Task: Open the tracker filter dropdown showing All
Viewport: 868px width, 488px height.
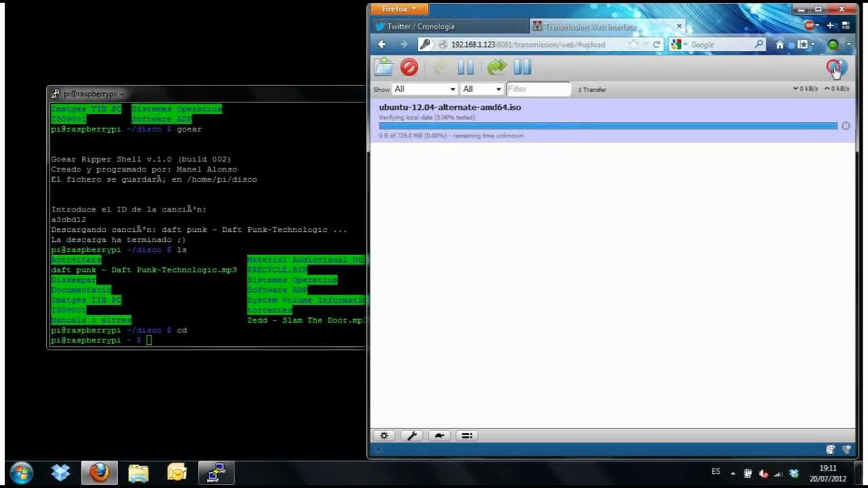Action: tap(481, 89)
